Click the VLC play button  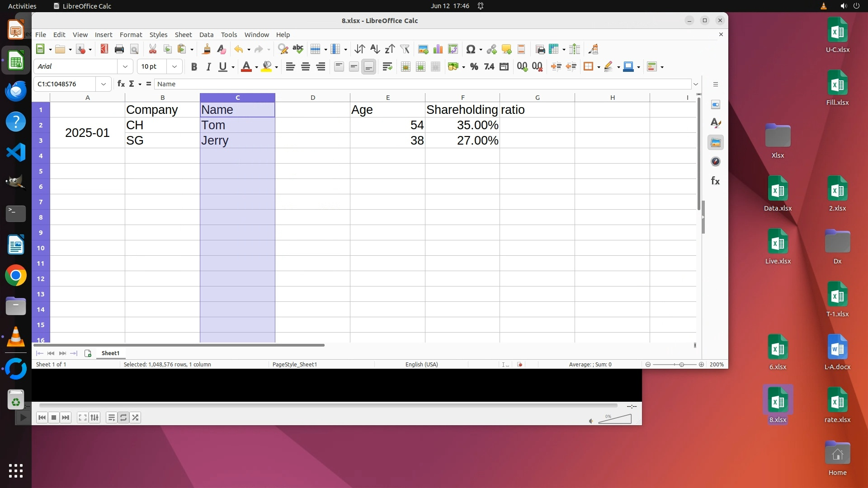tap(23, 418)
